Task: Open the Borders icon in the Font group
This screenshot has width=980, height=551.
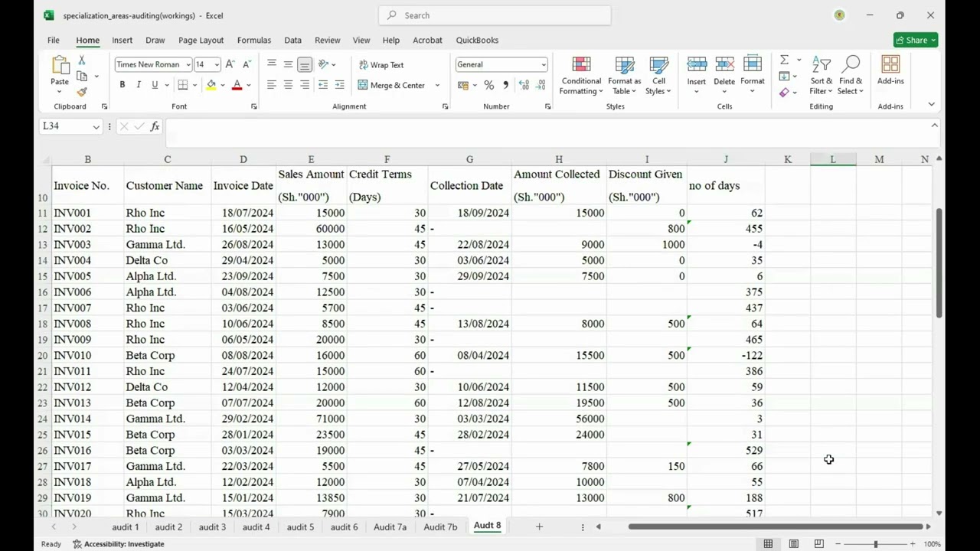Action: [x=182, y=85]
